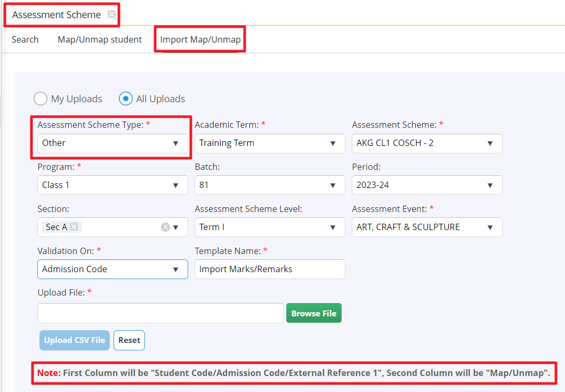
Task: Open the Map/Unmap student tab
Action: pos(100,39)
